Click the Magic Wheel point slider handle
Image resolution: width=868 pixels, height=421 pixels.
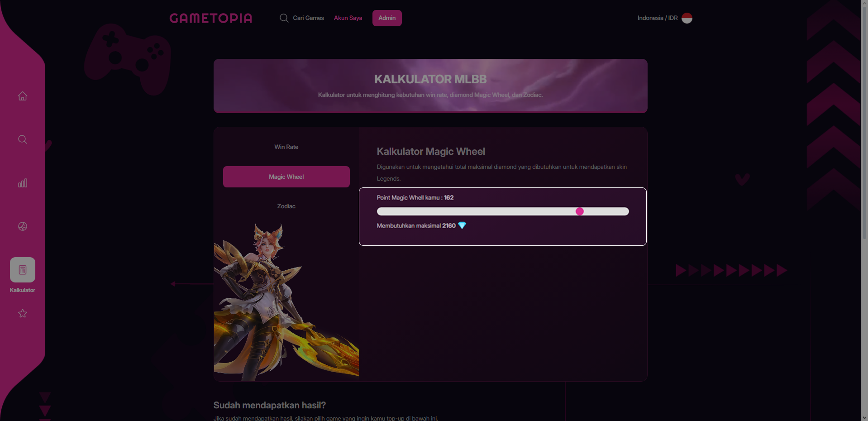[580, 211]
